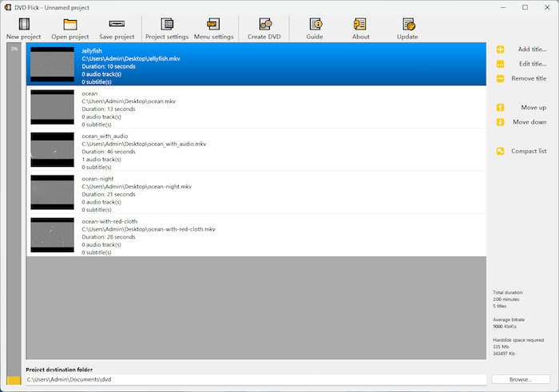Click the About toolbar icon

coord(360,26)
